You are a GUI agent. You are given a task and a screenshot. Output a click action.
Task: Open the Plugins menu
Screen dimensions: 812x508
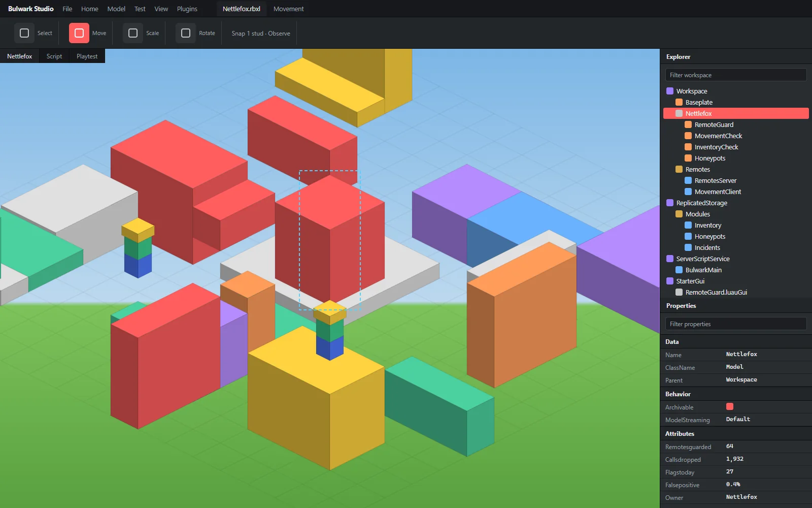187,9
